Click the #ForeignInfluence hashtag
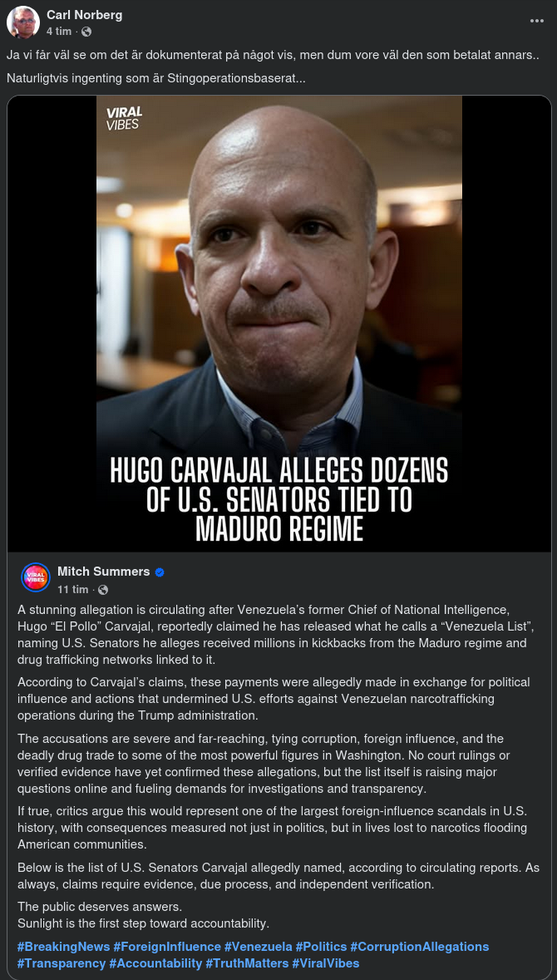The image size is (557, 980). tap(167, 946)
